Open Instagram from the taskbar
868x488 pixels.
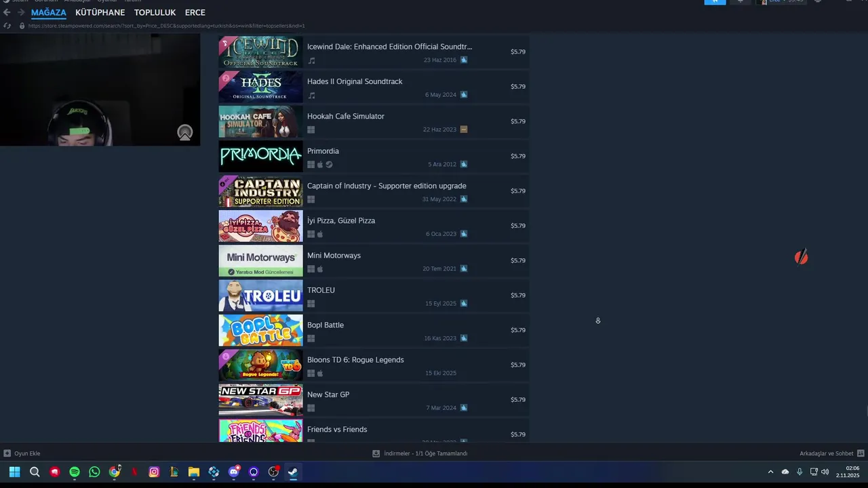tap(154, 472)
